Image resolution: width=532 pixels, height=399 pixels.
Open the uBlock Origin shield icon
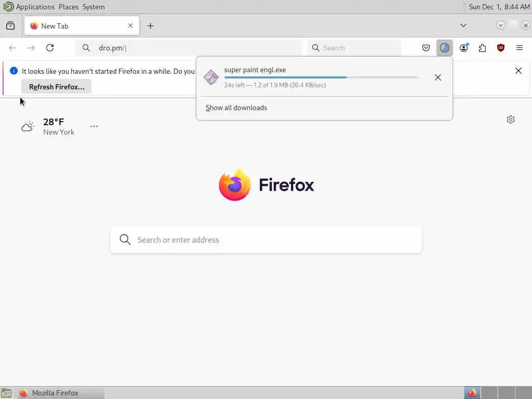point(501,48)
